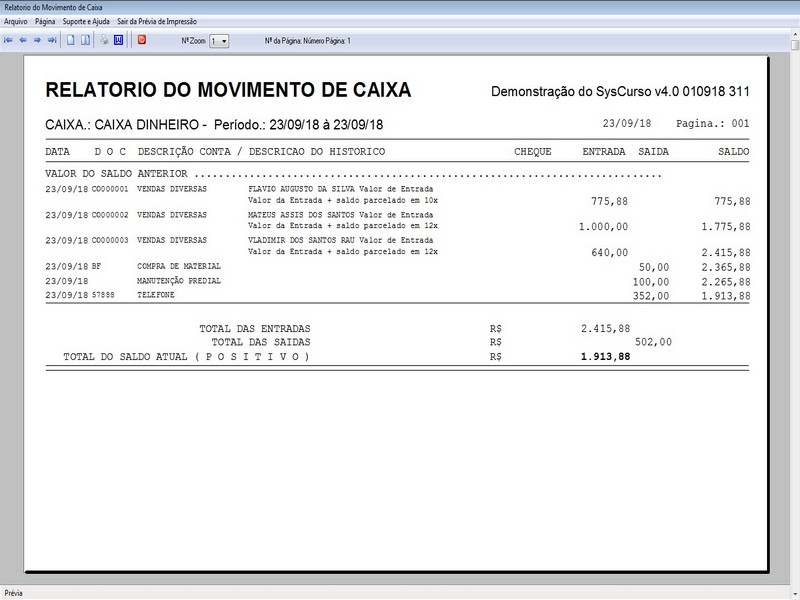This screenshot has height=600, width=800.
Task: Open Suporte e Ajuda menu
Action: click(x=86, y=21)
